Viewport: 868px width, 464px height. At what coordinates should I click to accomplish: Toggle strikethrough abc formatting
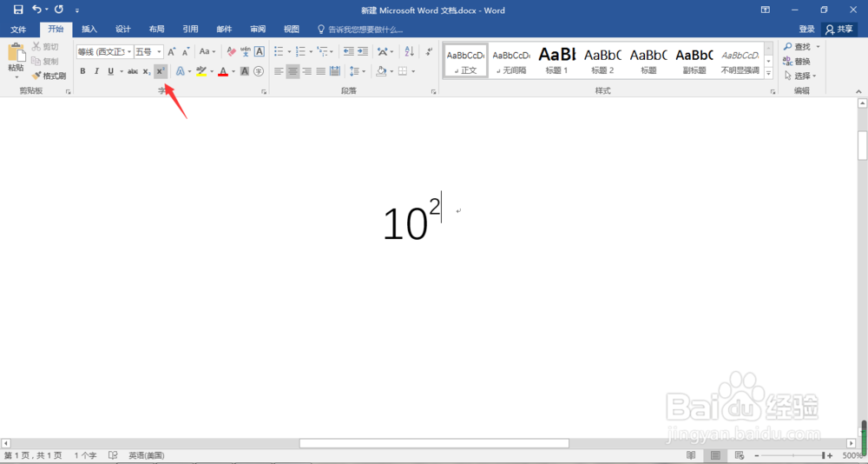pyautogui.click(x=133, y=71)
